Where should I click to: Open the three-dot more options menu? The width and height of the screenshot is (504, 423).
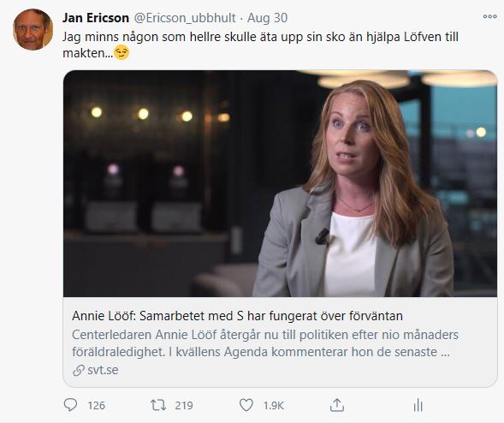[x=489, y=16]
